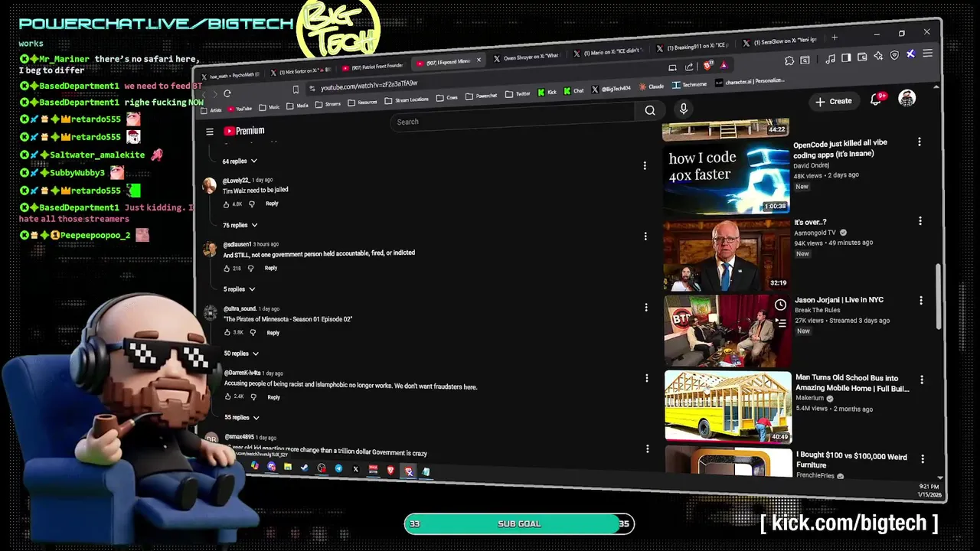Click the address bar URL
Screen dimensions: 980x551
point(369,86)
